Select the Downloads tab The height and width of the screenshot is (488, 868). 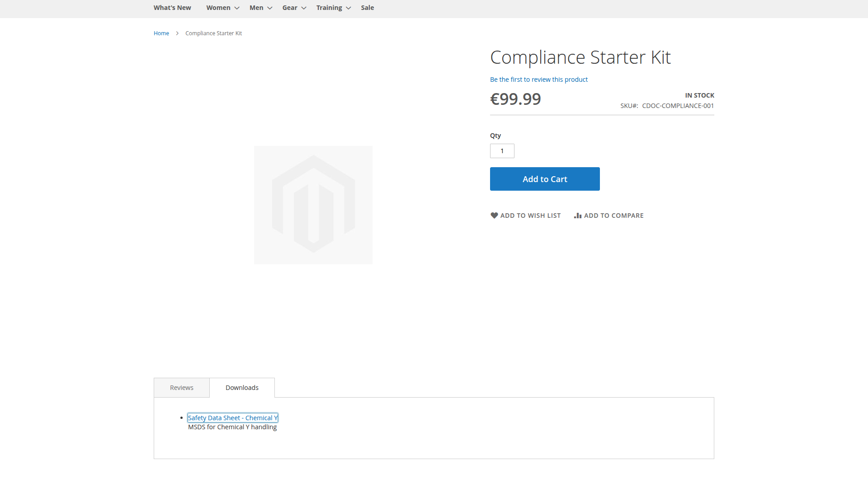[242, 388]
